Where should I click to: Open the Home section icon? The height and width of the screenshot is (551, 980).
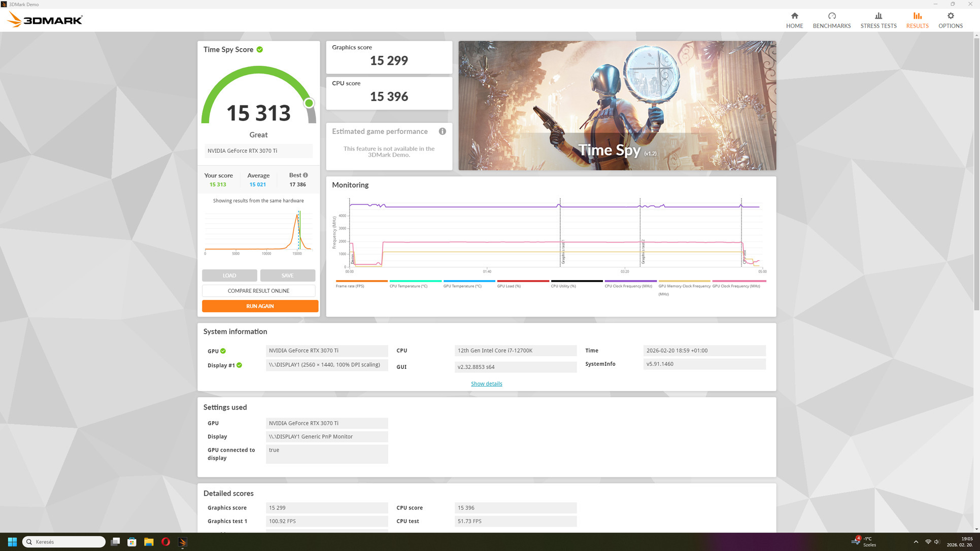(794, 16)
